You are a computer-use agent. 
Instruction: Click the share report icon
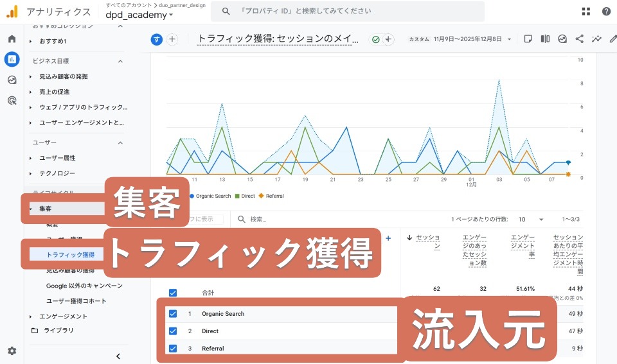click(579, 39)
